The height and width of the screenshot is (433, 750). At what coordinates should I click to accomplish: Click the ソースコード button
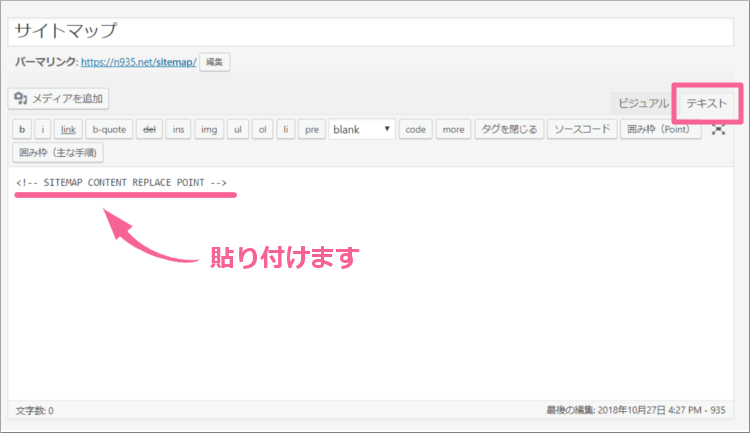click(x=582, y=129)
